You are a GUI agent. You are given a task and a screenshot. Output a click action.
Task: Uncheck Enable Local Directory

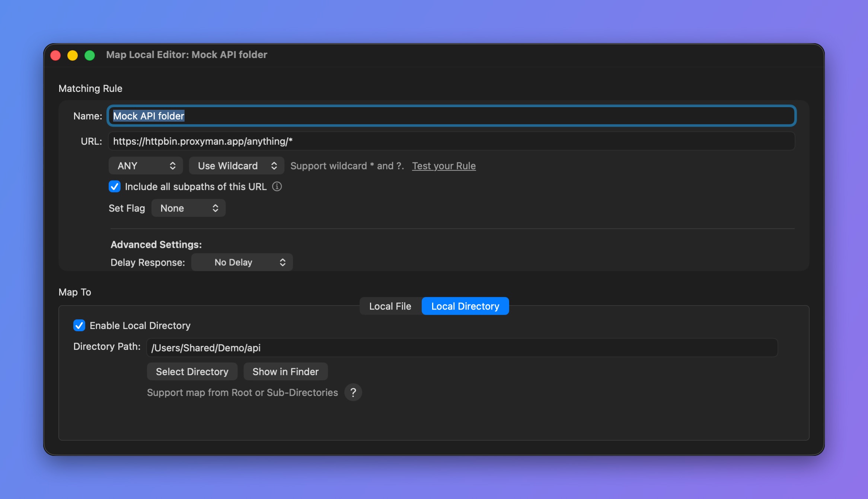click(x=79, y=325)
